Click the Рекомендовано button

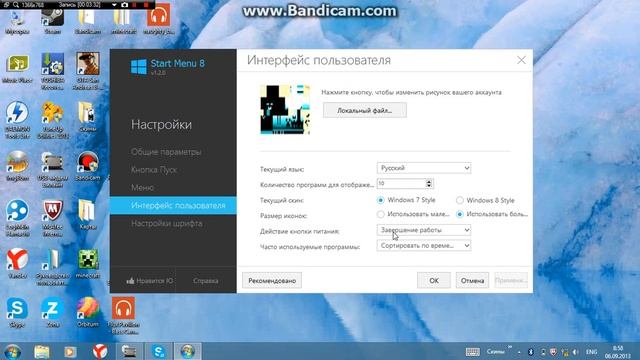[272, 280]
